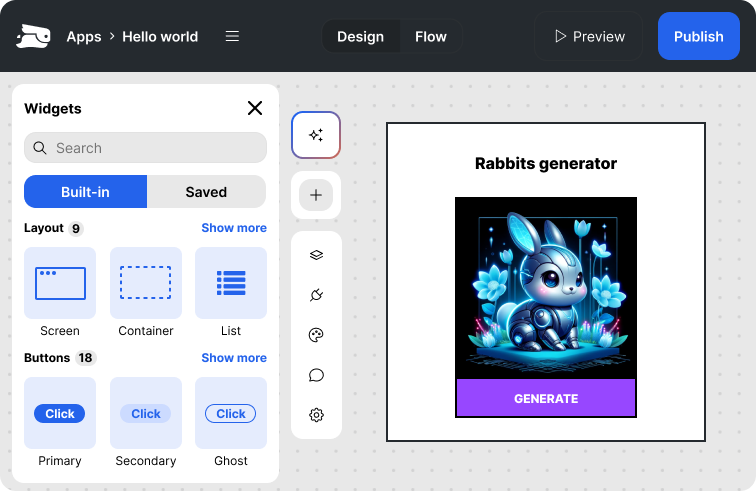
Task: Click the rabbit logo in header
Action: tap(32, 36)
